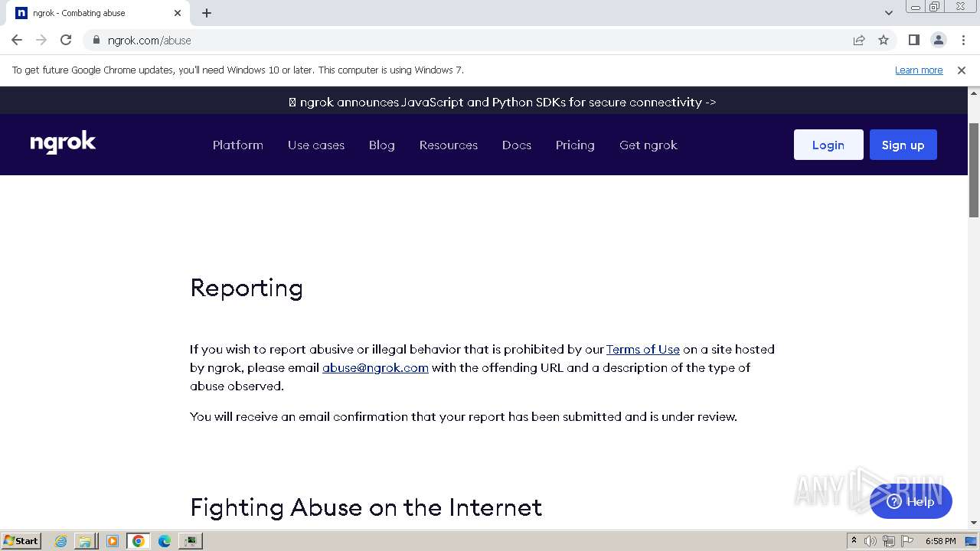Click the browser back arrow
This screenshot has width=980, height=551.
[17, 40]
